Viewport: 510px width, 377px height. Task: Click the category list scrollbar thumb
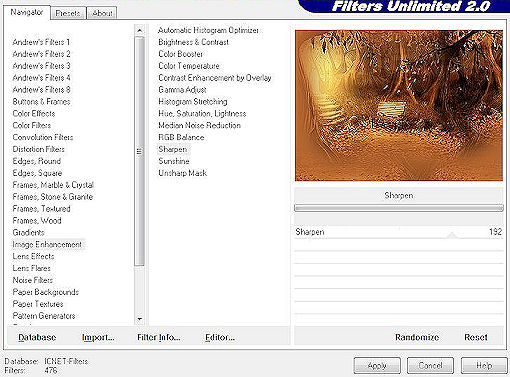point(139,152)
